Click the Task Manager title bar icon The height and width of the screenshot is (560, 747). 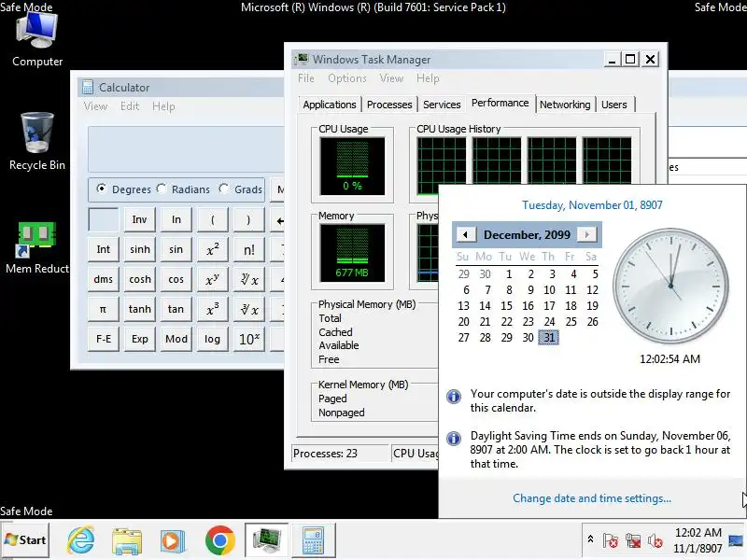coord(302,59)
